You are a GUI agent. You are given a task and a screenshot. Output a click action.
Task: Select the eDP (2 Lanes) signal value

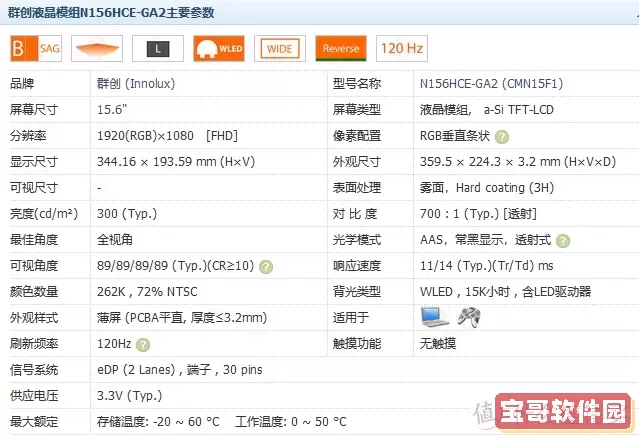[179, 370]
